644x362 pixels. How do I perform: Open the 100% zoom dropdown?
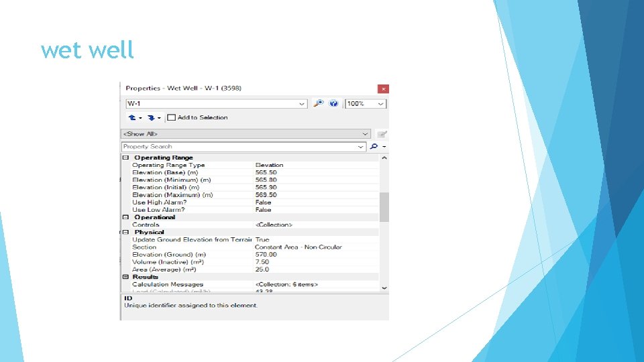[x=381, y=104]
